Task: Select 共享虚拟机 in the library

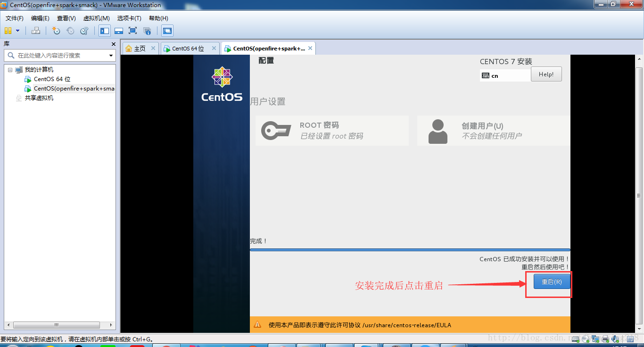Action: coord(39,98)
